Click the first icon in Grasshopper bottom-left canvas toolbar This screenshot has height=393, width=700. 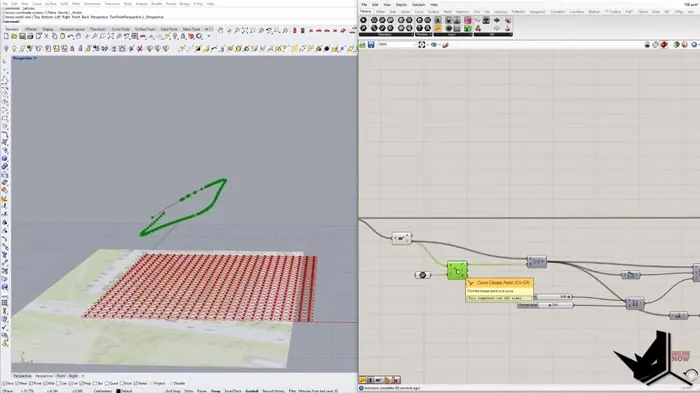[x=362, y=380]
